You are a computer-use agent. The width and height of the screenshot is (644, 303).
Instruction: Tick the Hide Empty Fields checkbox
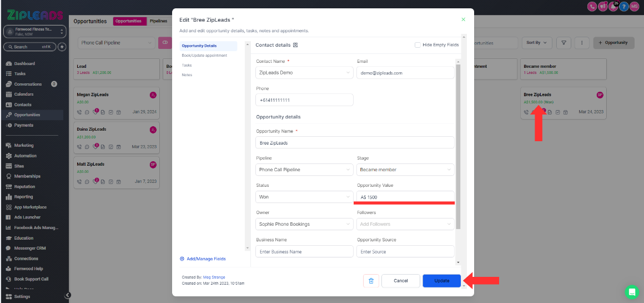coord(417,45)
